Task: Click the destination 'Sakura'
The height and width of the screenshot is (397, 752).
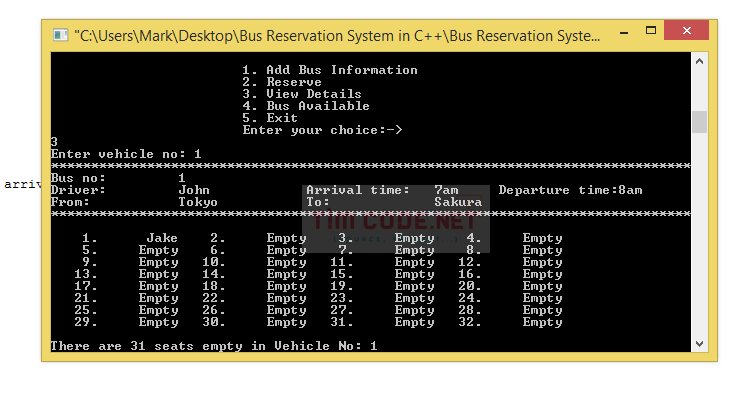Action: 458,202
